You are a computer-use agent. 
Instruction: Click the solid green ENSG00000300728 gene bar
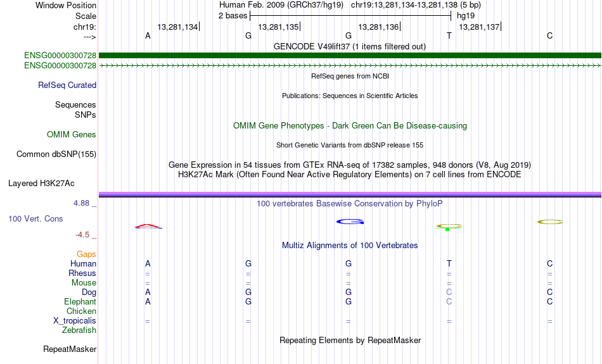(350, 55)
